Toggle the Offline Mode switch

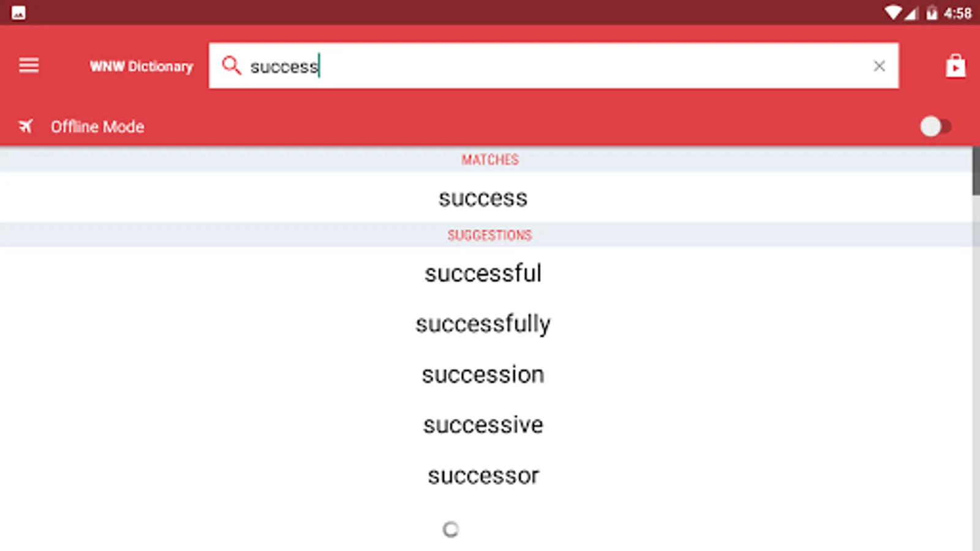point(935,127)
